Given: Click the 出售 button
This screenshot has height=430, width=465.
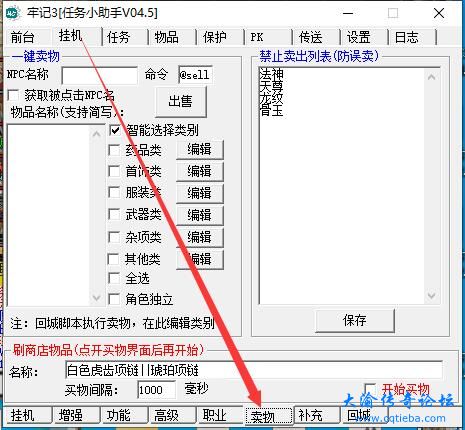Looking at the screenshot, I should [181, 101].
